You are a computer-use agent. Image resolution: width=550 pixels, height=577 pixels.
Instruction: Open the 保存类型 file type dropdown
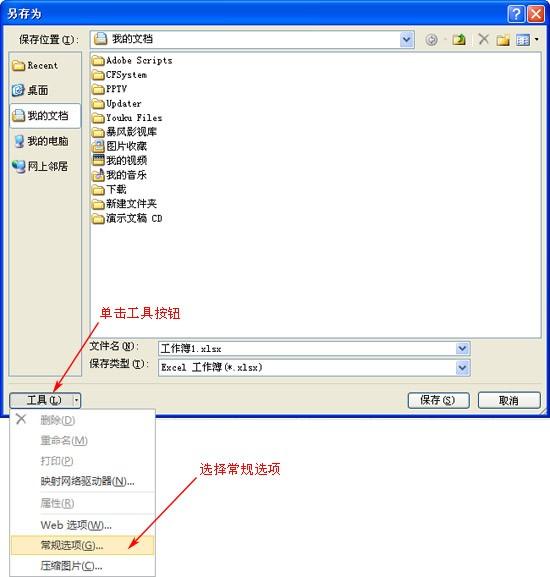pyautogui.click(x=462, y=367)
